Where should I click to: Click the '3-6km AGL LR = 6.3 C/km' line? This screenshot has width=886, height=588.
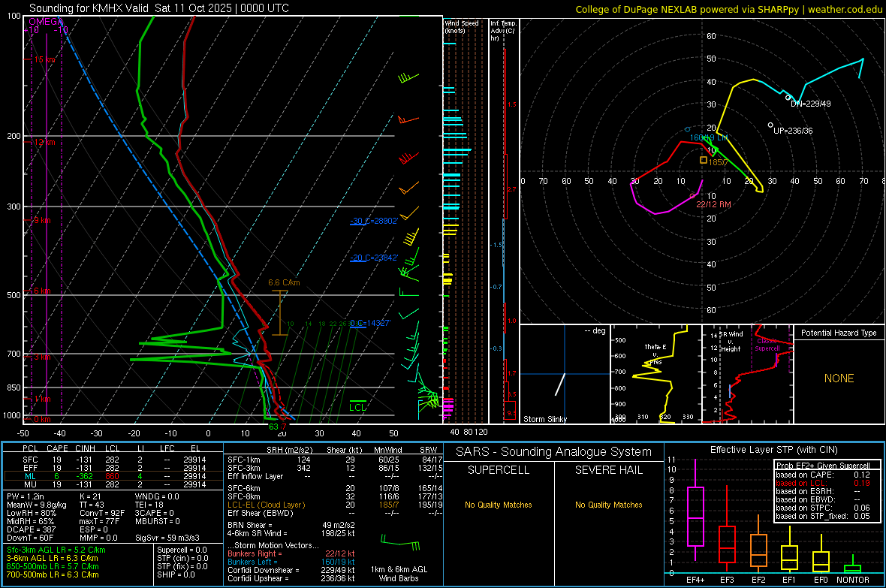click(x=52, y=558)
